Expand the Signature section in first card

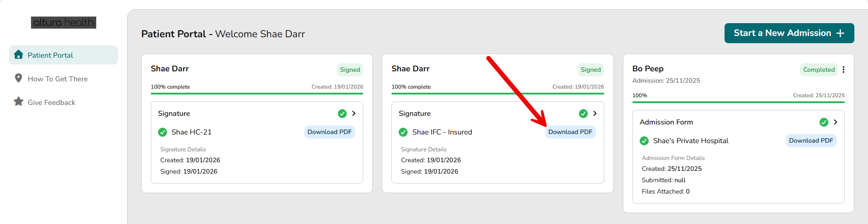coord(354,114)
